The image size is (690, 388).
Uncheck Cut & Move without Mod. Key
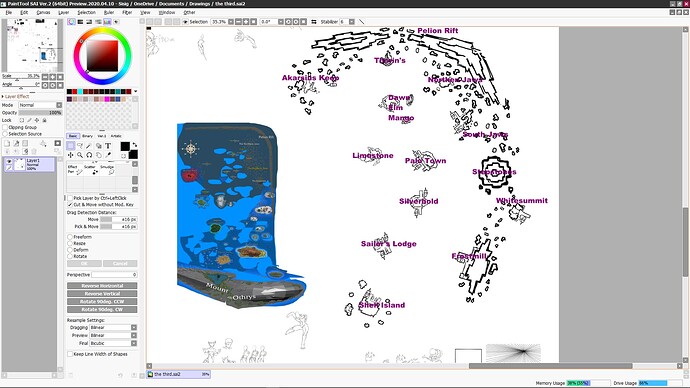[x=70, y=205]
